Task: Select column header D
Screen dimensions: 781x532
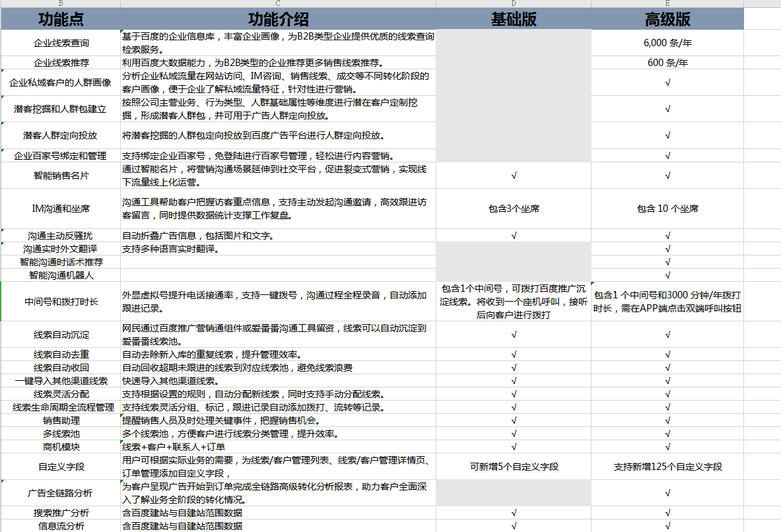Action: [514, 3]
